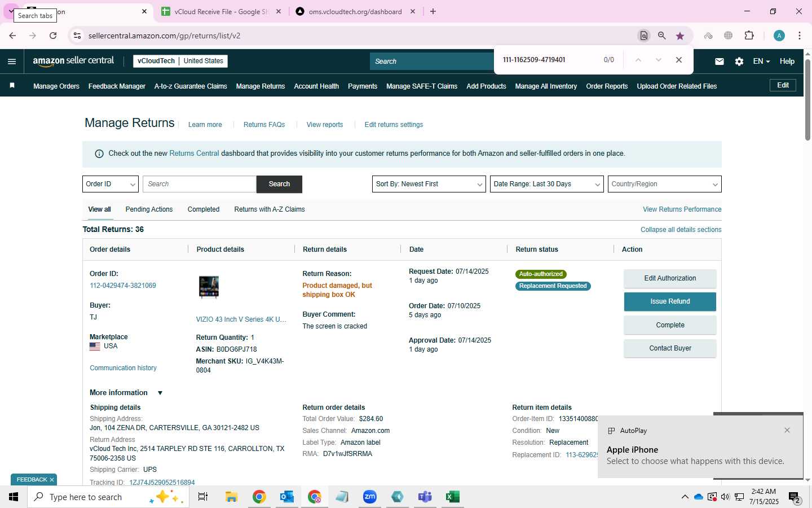Open the EN language dropdown
This screenshot has height=508, width=812.
pos(761,62)
